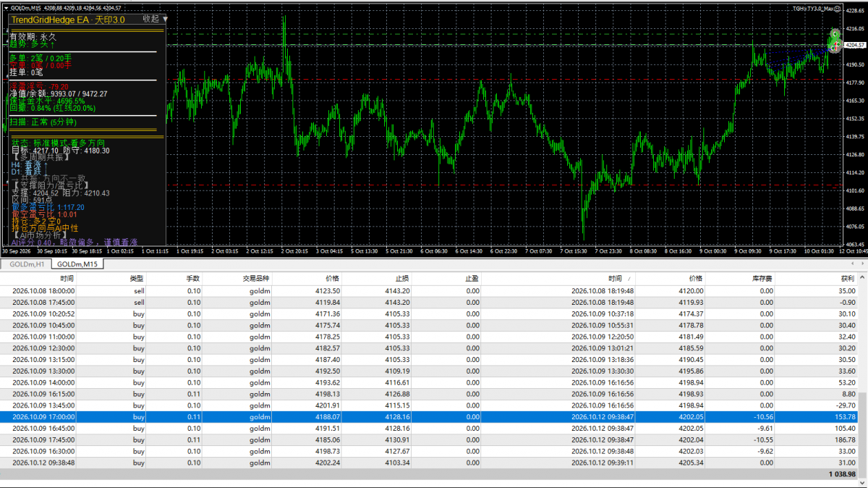
Task: Sort by the 类型 column header
Action: click(x=137, y=278)
